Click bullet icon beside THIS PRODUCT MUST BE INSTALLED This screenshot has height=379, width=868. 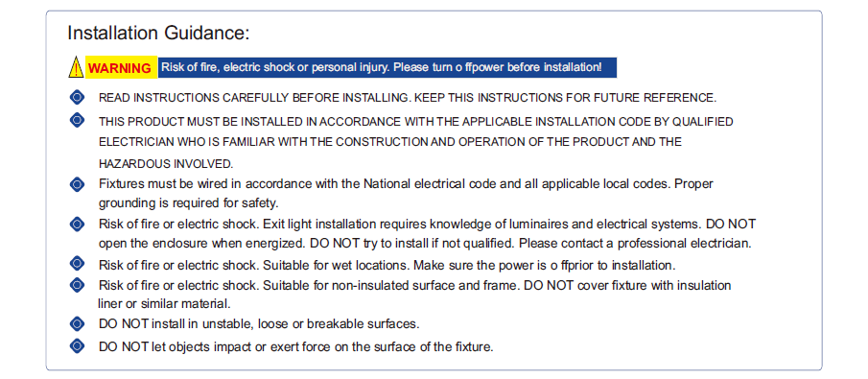78,120
